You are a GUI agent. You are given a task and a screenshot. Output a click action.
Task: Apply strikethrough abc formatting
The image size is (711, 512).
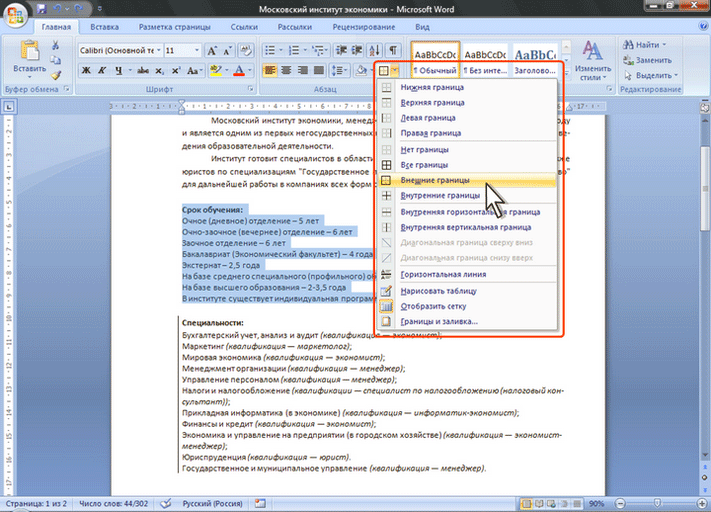(143, 71)
